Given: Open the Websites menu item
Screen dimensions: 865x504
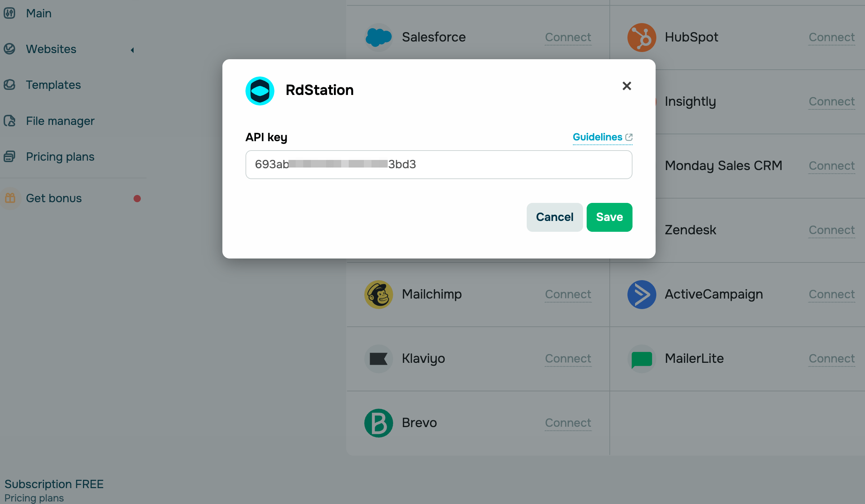Looking at the screenshot, I should tap(51, 49).
